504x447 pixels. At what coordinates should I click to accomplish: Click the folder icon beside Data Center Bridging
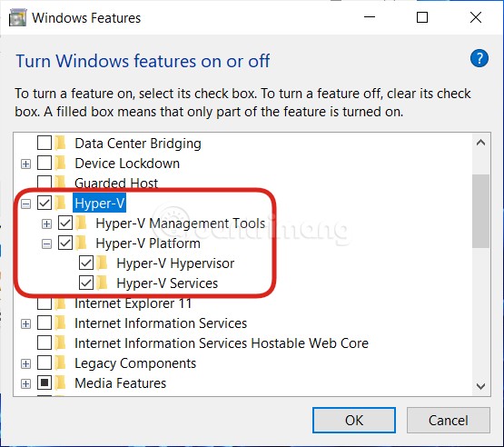coord(60,144)
